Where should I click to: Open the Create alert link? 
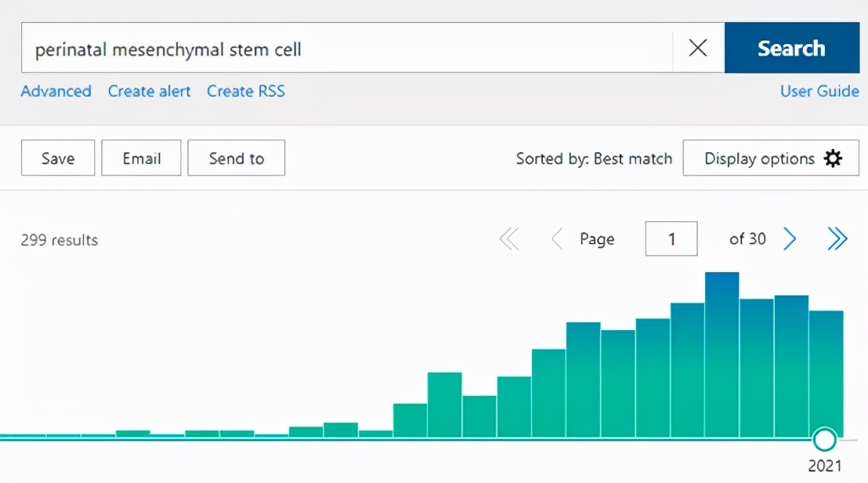point(149,92)
